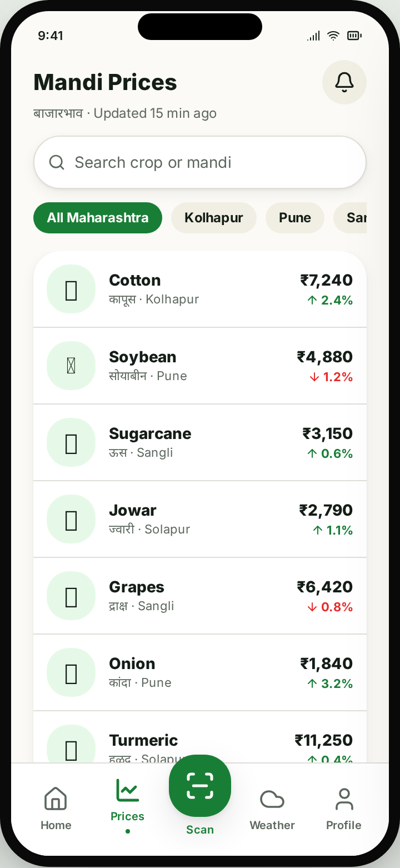
Task: Tap the notification bell icon
Action: click(344, 82)
